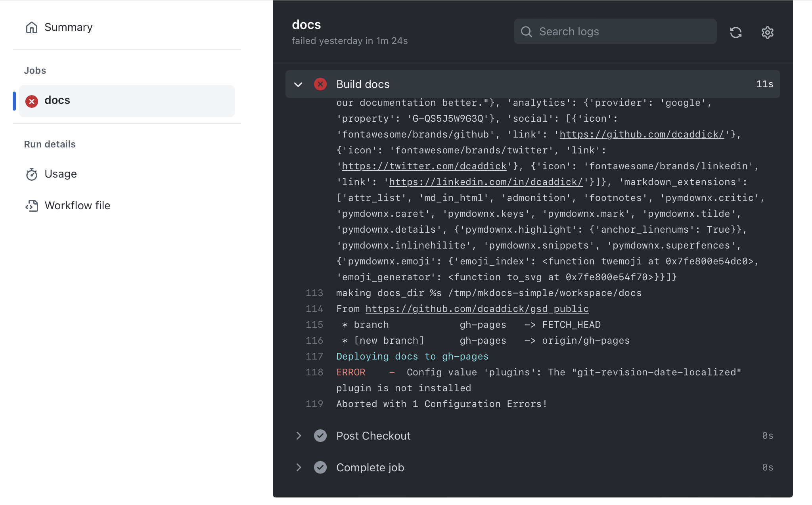Click 'Aborted with 1 Configuration Errors!' line
This screenshot has height=505, width=812.
(442, 404)
